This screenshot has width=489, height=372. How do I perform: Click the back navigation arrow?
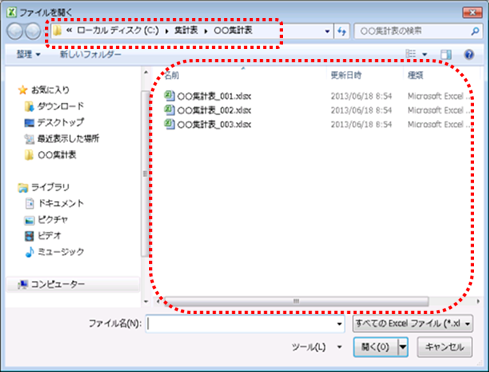(x=15, y=31)
